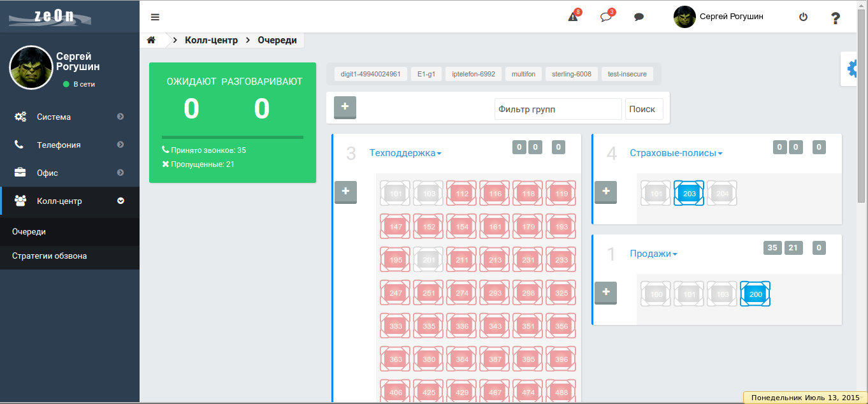The height and width of the screenshot is (404, 868).
Task: Click the sidebar Hulk profile picture
Action: (31, 68)
